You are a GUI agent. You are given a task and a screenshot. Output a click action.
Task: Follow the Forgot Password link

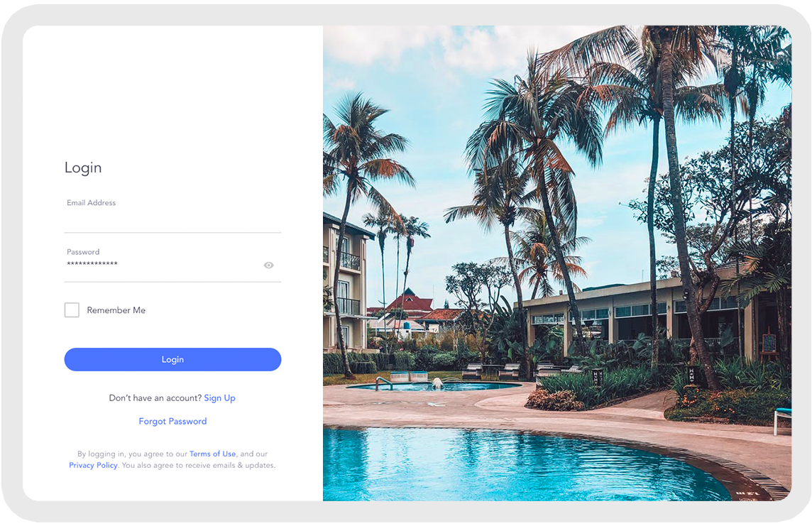[172, 422]
